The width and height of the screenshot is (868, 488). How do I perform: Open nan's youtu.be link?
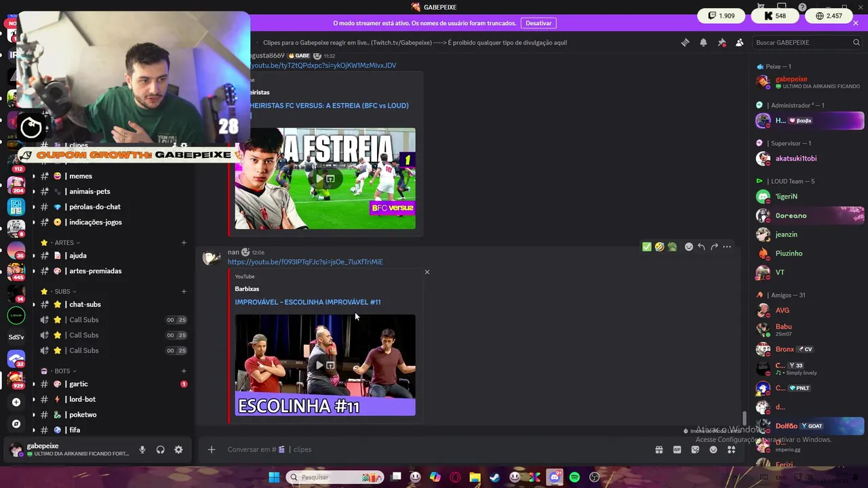pos(305,262)
